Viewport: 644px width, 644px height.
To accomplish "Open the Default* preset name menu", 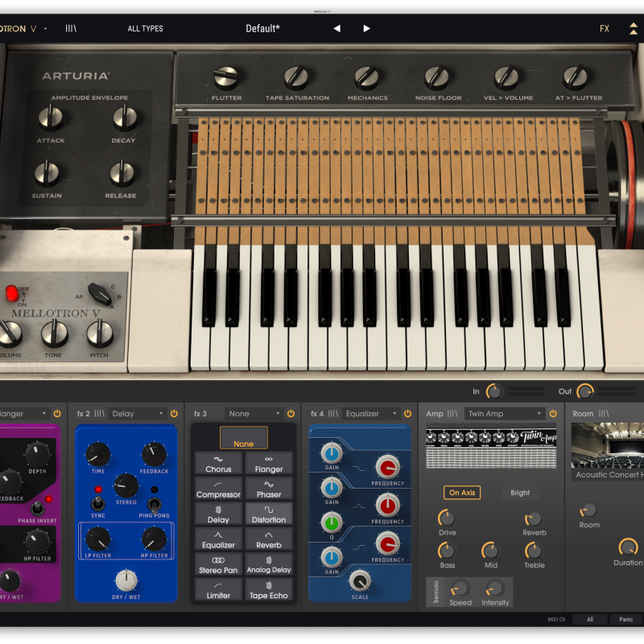I will click(x=263, y=28).
